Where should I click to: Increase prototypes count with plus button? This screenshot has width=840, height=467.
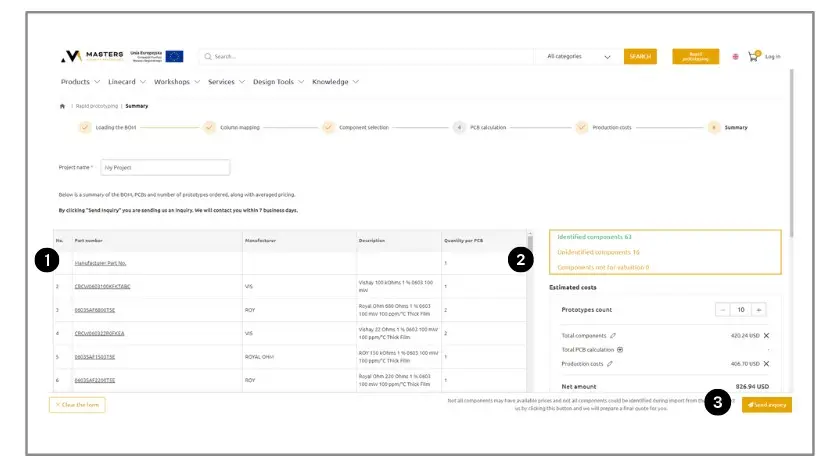[759, 310]
